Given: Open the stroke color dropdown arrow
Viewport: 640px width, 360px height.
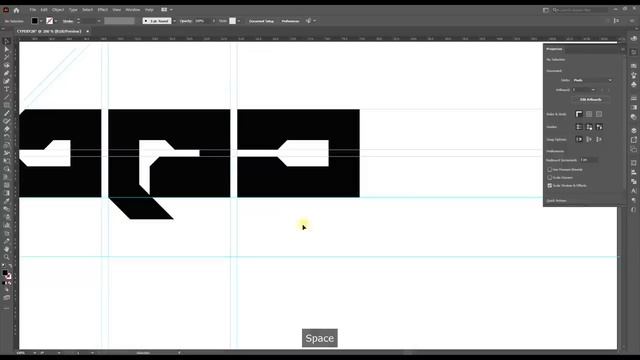Looking at the screenshot, I should click(x=56, y=21).
